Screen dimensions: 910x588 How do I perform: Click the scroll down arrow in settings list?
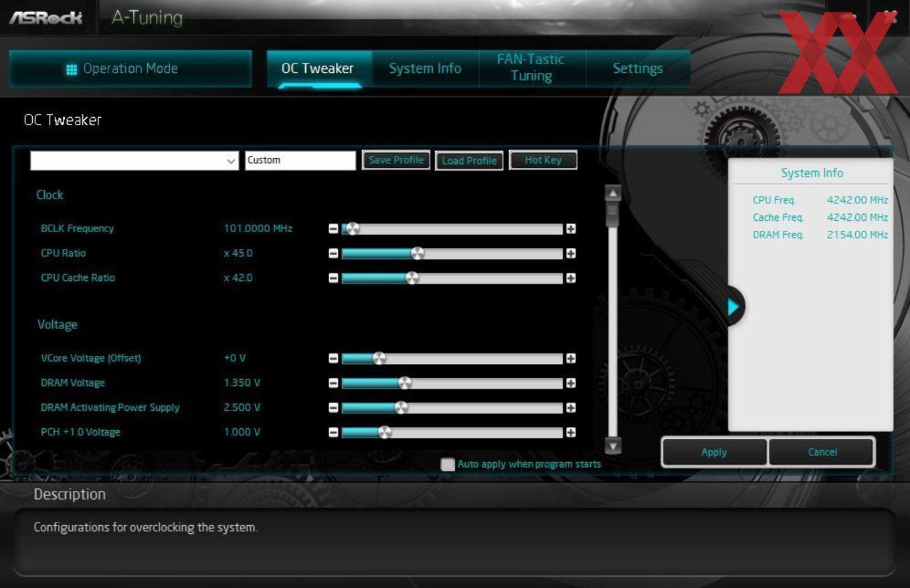point(613,445)
